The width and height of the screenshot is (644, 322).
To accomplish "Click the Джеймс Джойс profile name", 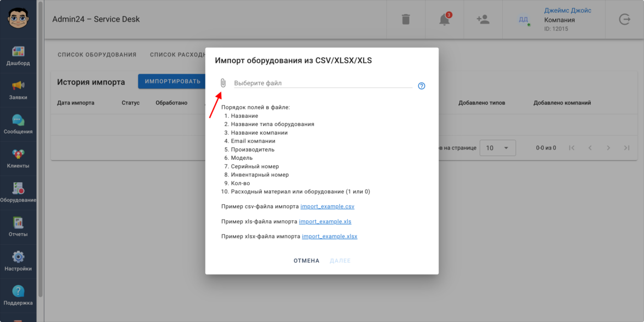I will (x=567, y=11).
